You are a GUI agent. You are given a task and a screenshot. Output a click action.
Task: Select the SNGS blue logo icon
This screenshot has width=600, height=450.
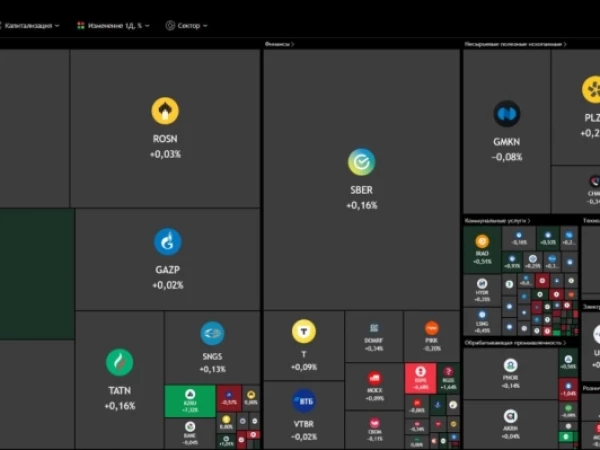click(212, 333)
